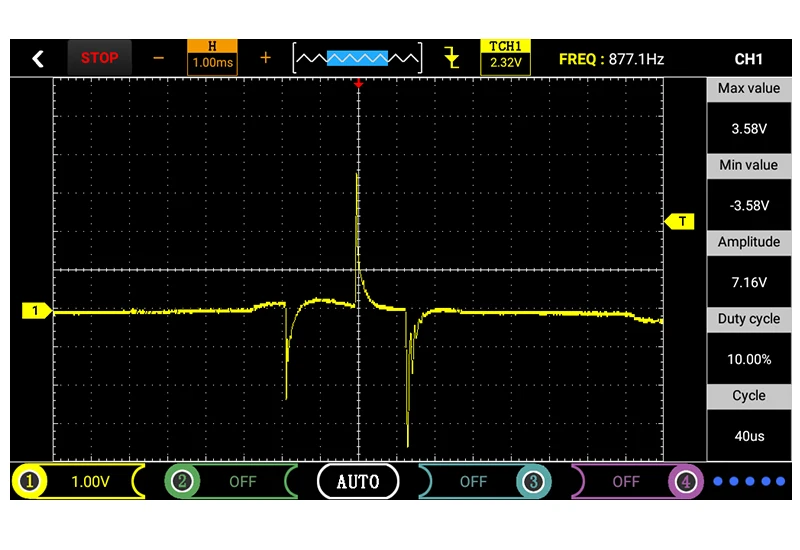Image resolution: width=800 pixels, height=550 pixels.
Task: Tap the 7.16V amplitude reading
Action: (x=748, y=282)
